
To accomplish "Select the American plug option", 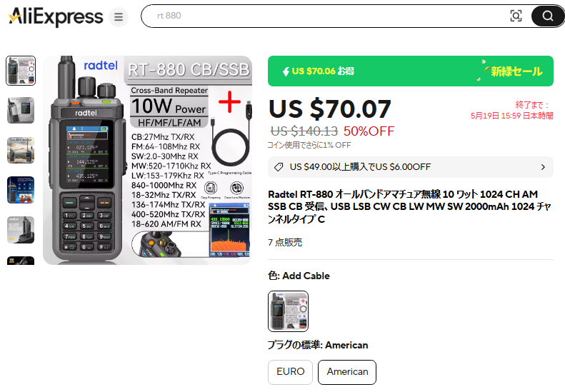I will tap(347, 372).
